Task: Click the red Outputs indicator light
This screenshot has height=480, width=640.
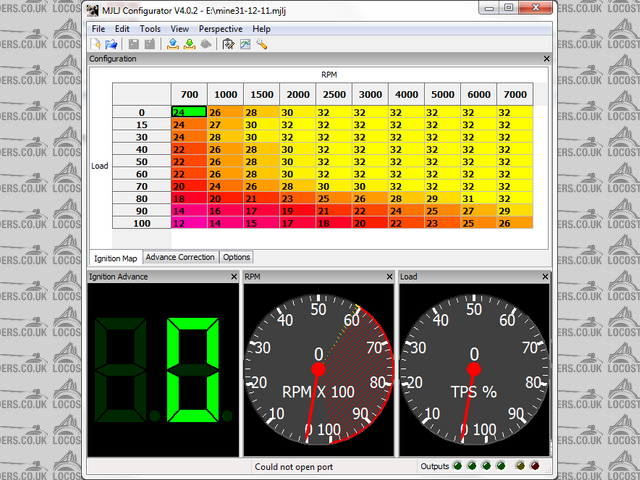Action: [534, 466]
